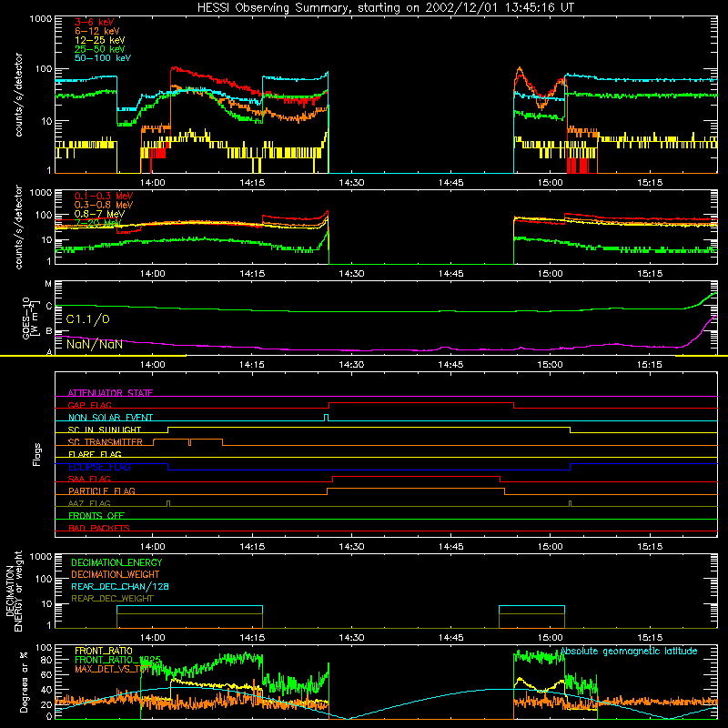Select the FRONTS_OFF flag label

click(96, 515)
